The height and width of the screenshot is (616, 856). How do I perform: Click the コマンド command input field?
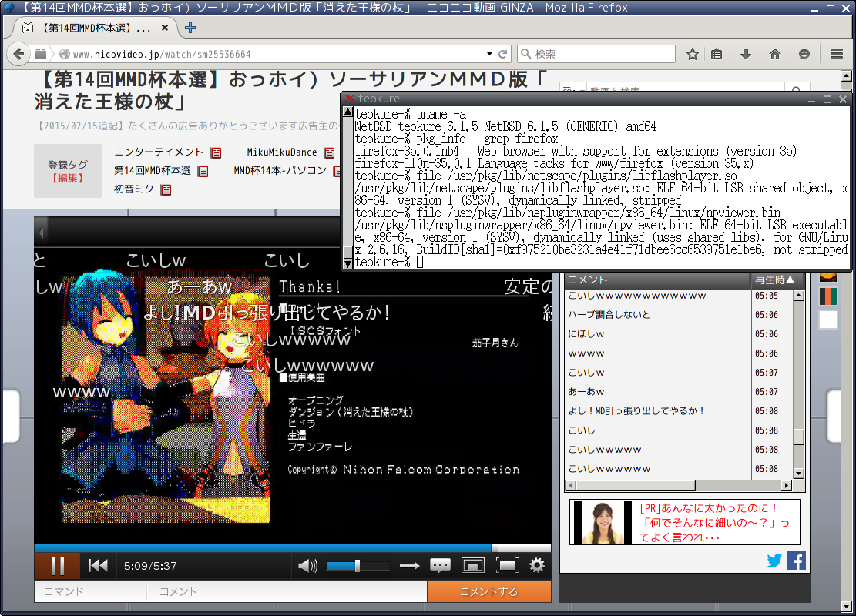tap(91, 591)
